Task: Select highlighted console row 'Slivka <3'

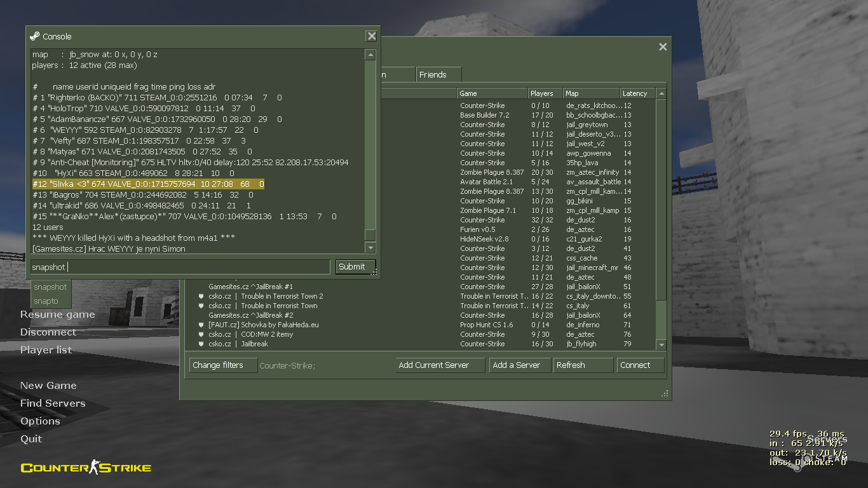Action: [148, 184]
